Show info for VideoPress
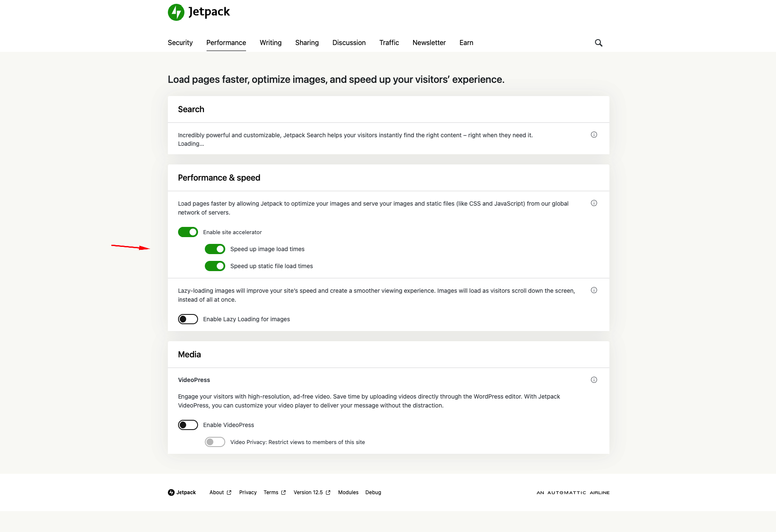 click(x=594, y=380)
